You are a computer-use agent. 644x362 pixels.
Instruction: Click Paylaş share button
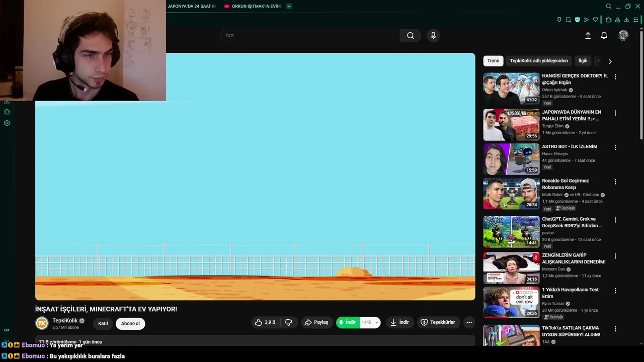(316, 322)
